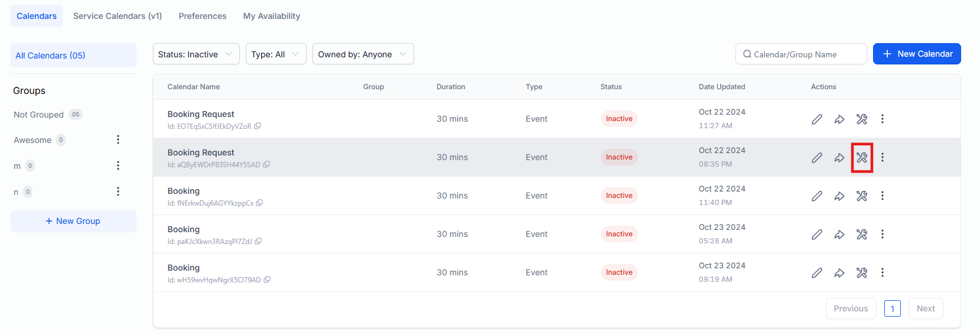Screen dimensions: 980x335
Task: Click share arrow icon for first Booking Request
Action: (839, 119)
